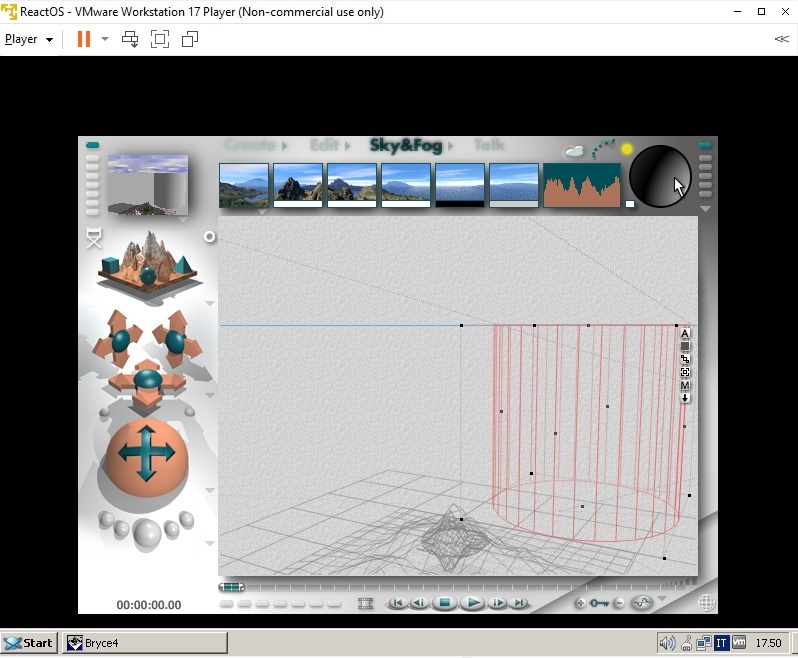
Task: Go to previous keyframe
Action: click(x=419, y=603)
